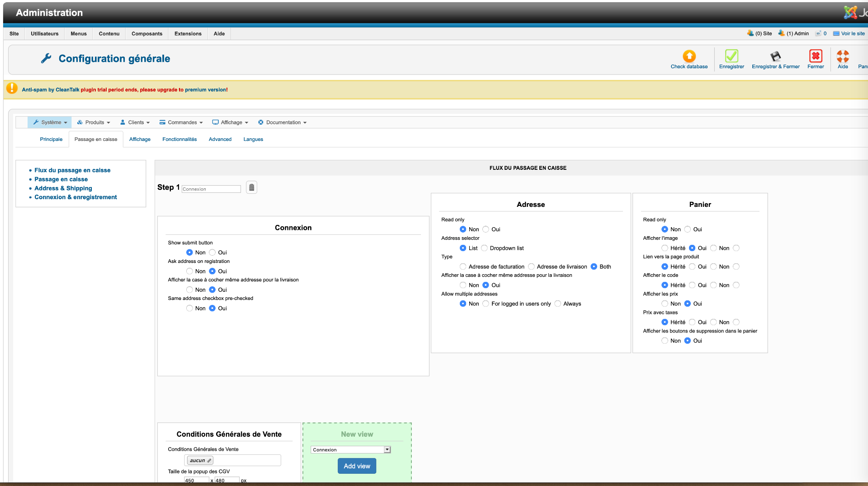
Task: Click Passage en caisse sidebar link
Action: click(61, 179)
